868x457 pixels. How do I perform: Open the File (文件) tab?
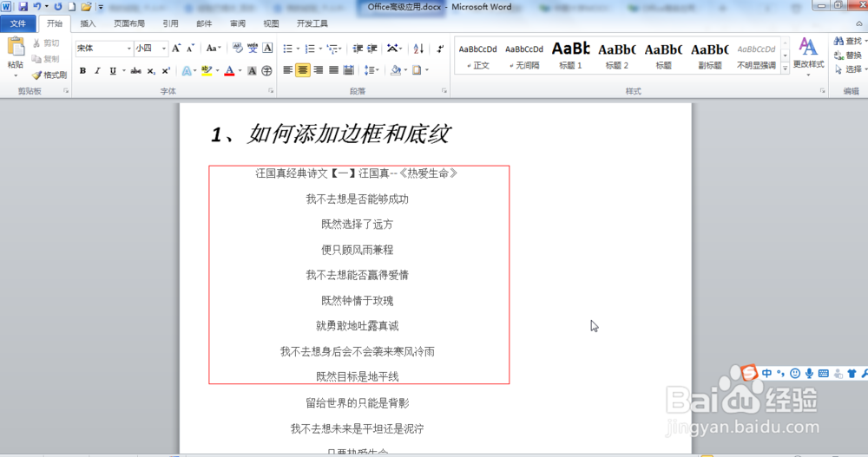click(x=18, y=23)
